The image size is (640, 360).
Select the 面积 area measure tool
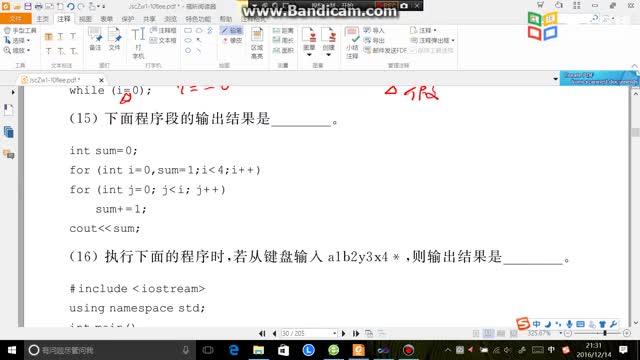283,50
